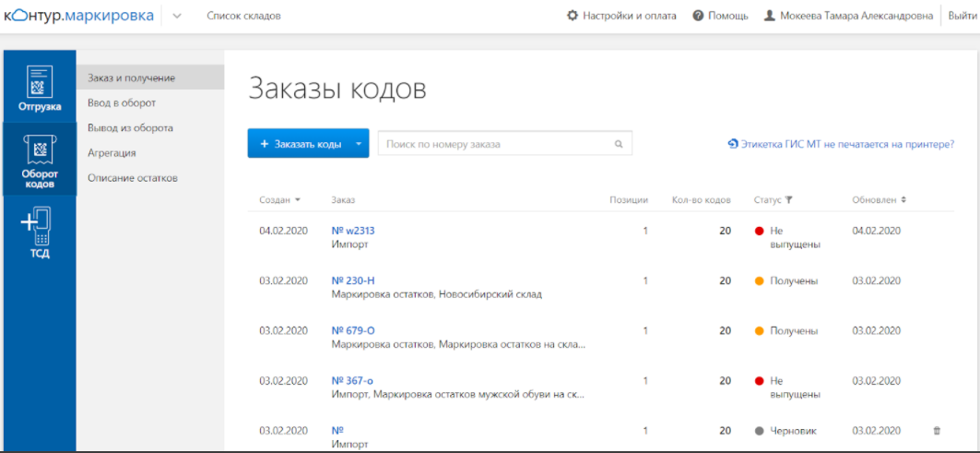Screen dimensions: 980x453
Task: Open order № 367-о
Action: tap(352, 381)
